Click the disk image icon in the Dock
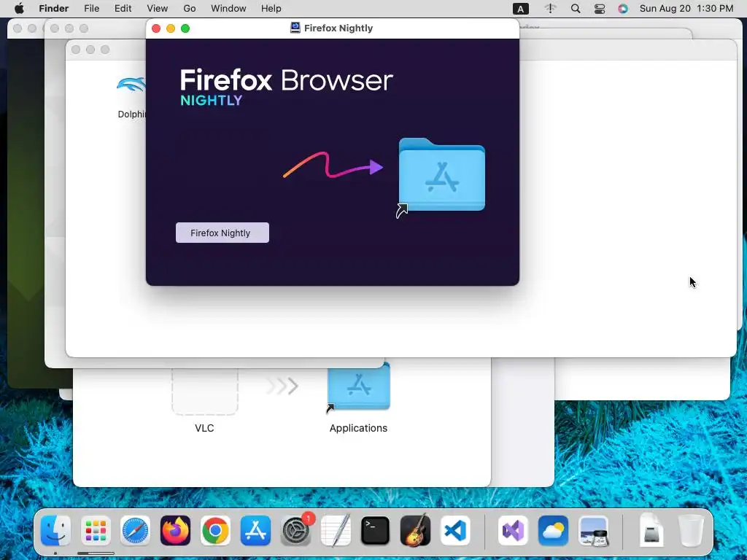This screenshot has width=747, height=560. 651,531
